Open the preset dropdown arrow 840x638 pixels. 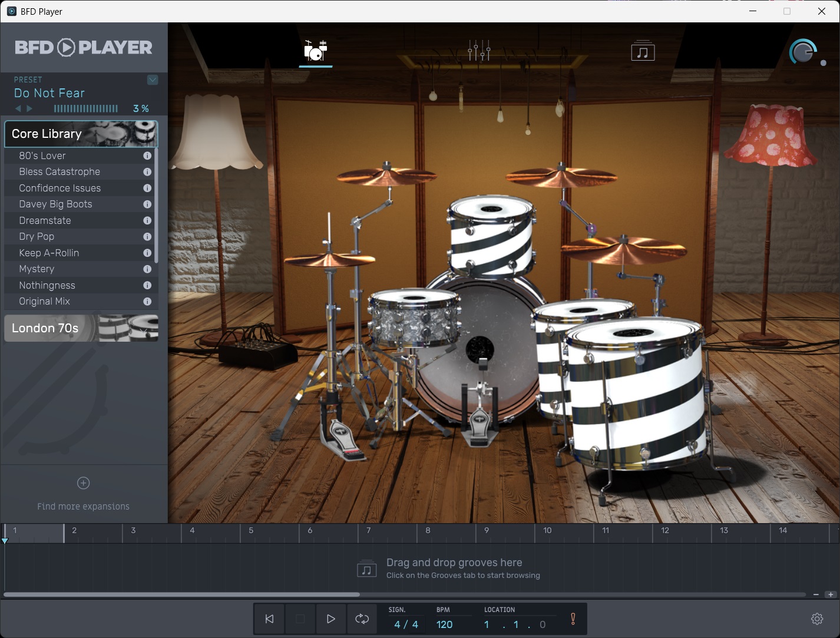[x=153, y=80]
